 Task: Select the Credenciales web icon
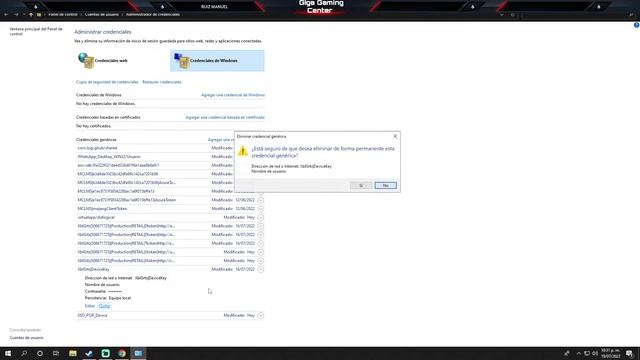[x=86, y=60]
